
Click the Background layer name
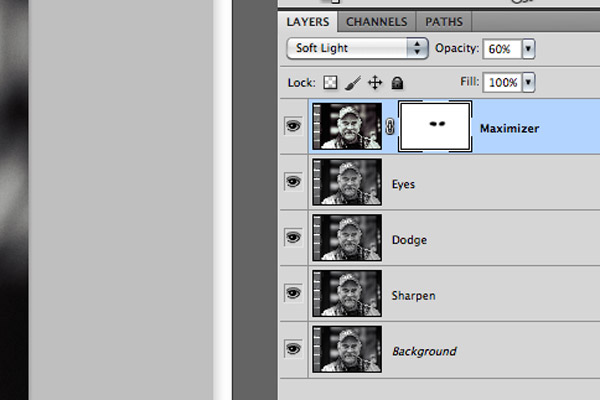pos(424,351)
